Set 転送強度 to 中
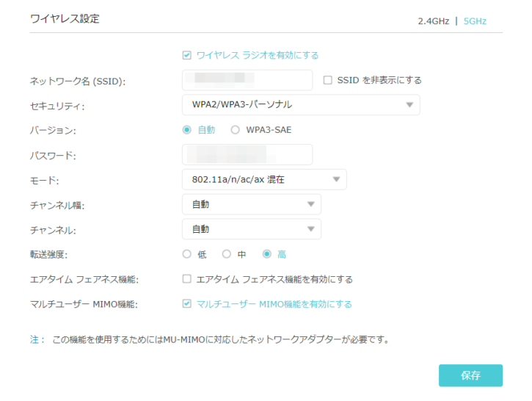 click(x=227, y=254)
